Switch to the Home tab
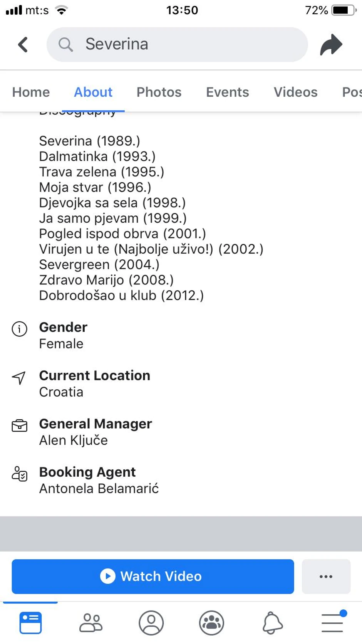The height and width of the screenshot is (644, 362). point(31,92)
